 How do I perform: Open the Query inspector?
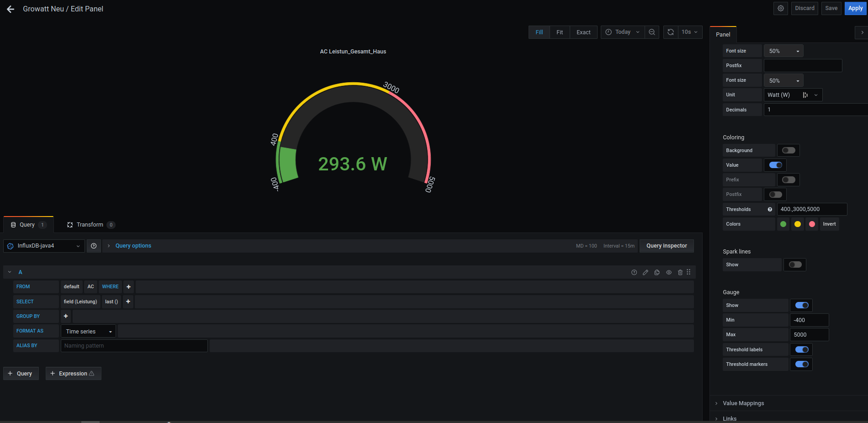tap(667, 246)
